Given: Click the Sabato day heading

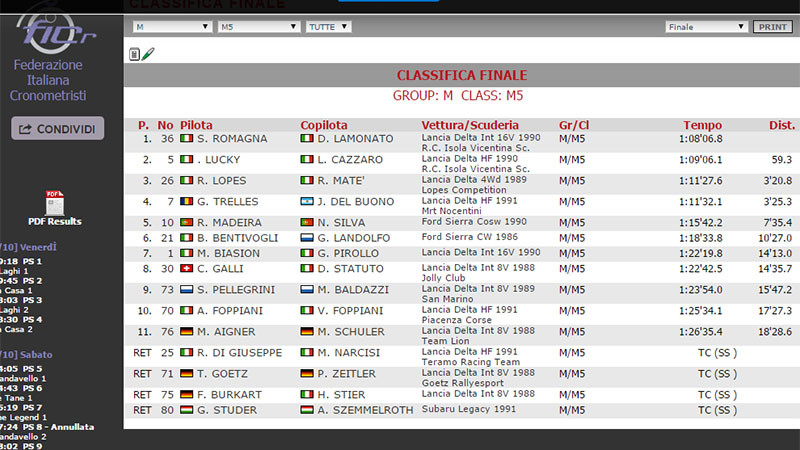Looking at the screenshot, I should 35,354.
